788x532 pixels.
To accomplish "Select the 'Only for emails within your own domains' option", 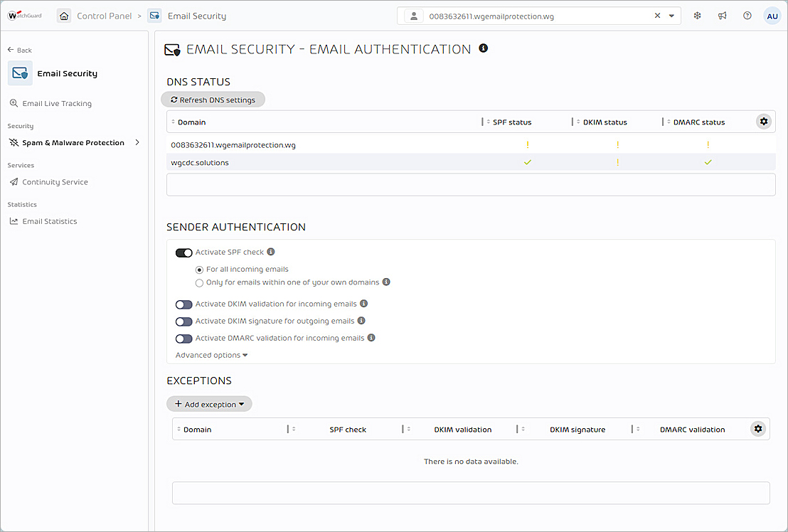I will (199, 282).
